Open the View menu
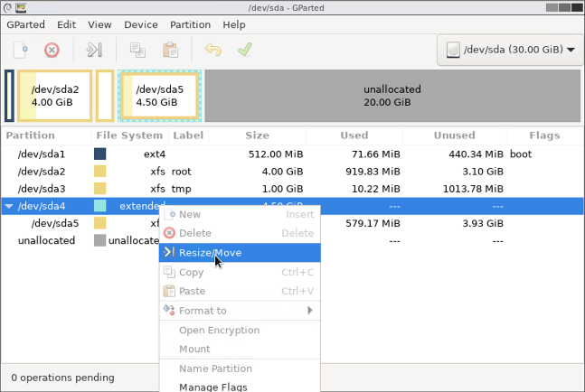Screen dimensions: 585x392 coord(99,24)
